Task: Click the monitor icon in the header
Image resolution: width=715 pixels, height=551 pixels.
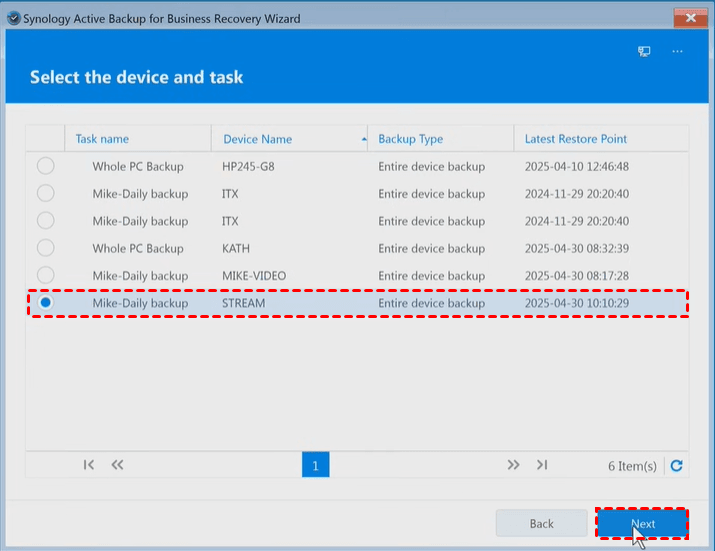Action: pos(645,51)
